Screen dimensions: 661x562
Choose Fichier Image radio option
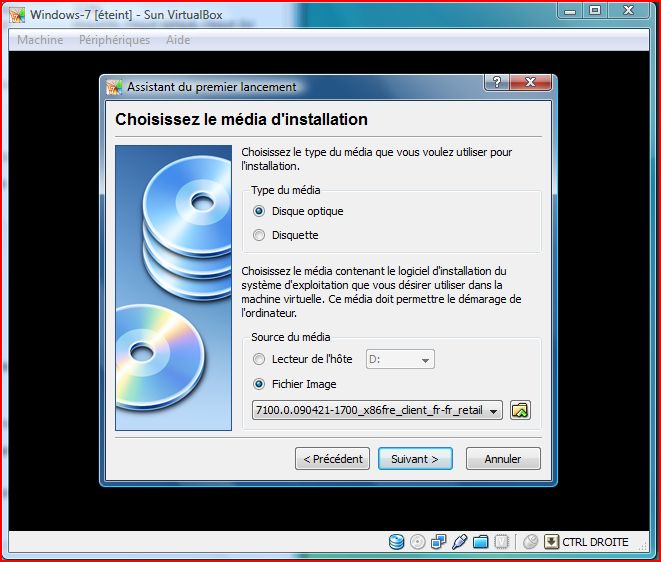pos(259,384)
